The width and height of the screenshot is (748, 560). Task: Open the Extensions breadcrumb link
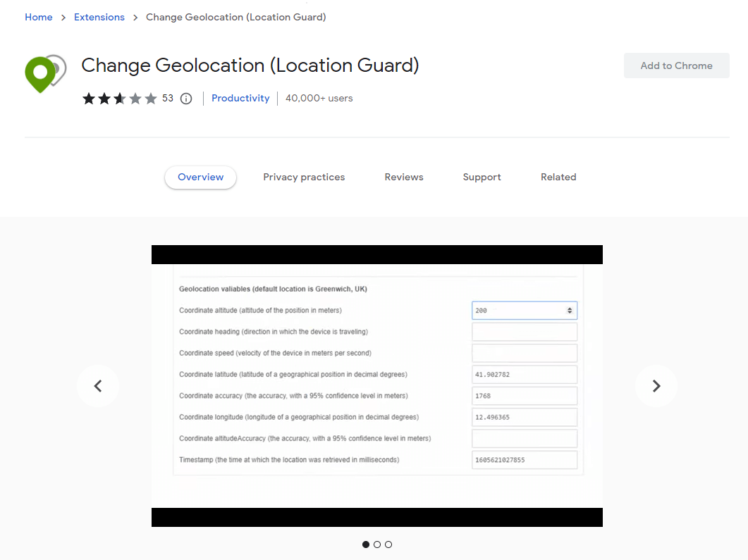[99, 17]
